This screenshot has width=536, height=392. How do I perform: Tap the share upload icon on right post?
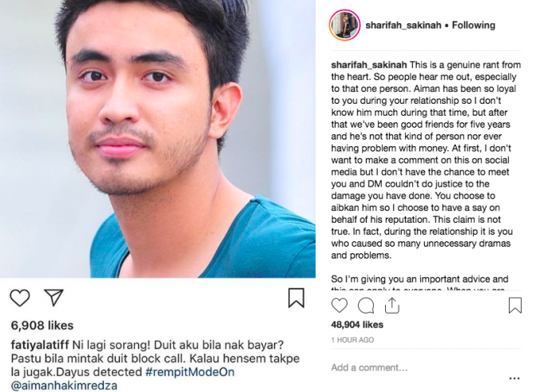(391, 305)
